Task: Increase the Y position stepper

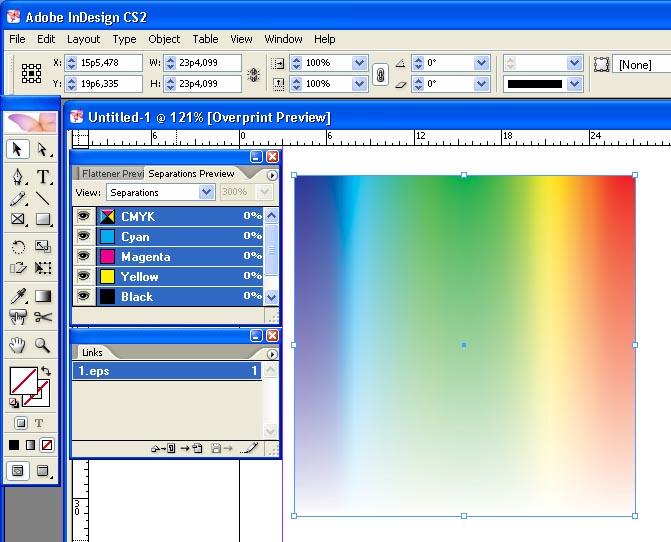Action: [x=71, y=80]
